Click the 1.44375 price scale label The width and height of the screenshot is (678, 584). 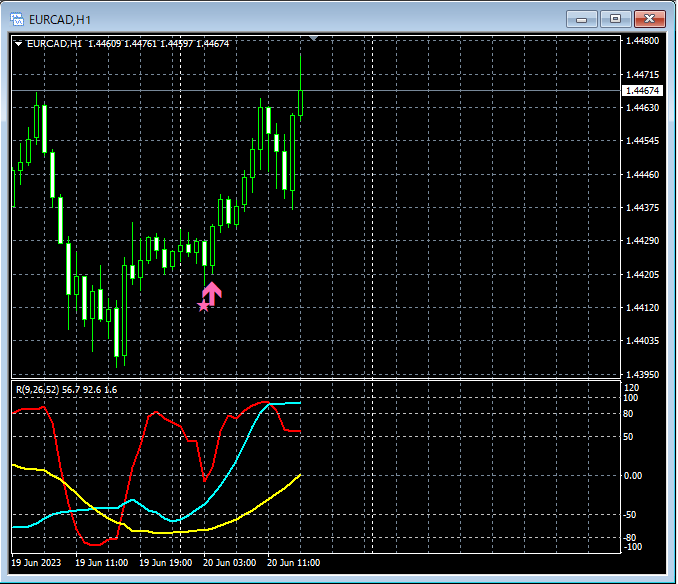(643, 208)
